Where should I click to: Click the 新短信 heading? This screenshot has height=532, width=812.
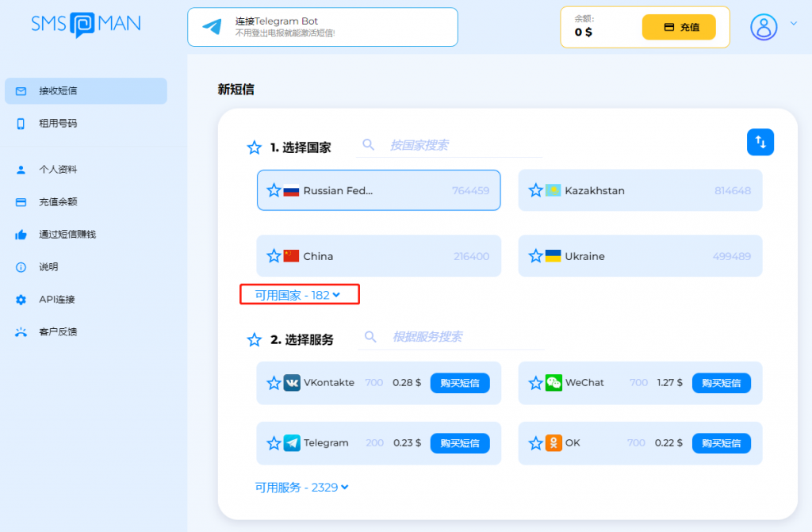tap(236, 90)
